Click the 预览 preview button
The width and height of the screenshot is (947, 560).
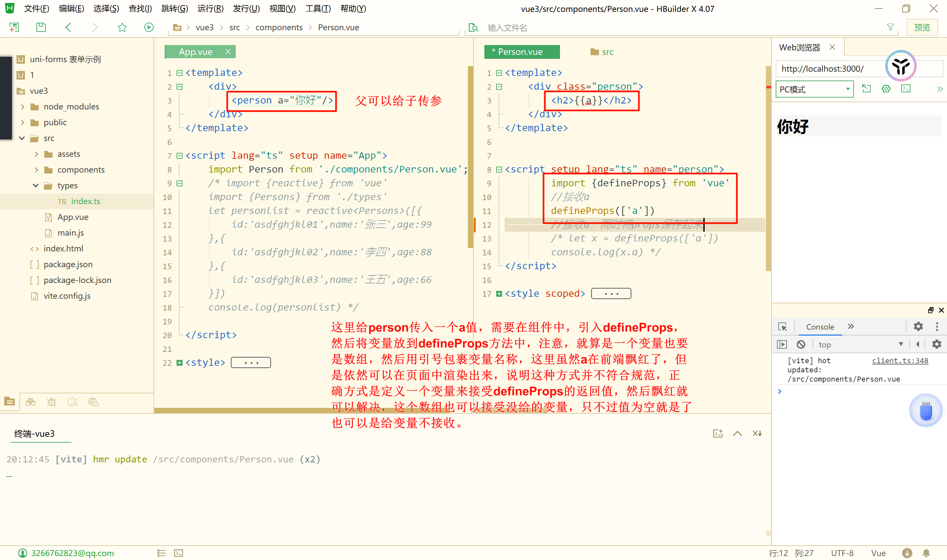click(922, 27)
